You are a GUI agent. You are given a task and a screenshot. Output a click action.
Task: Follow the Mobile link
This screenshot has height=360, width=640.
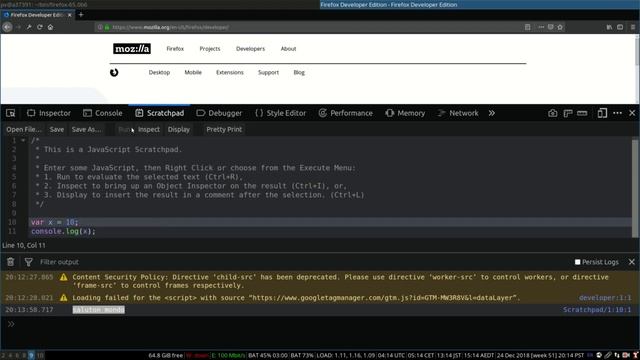point(193,72)
